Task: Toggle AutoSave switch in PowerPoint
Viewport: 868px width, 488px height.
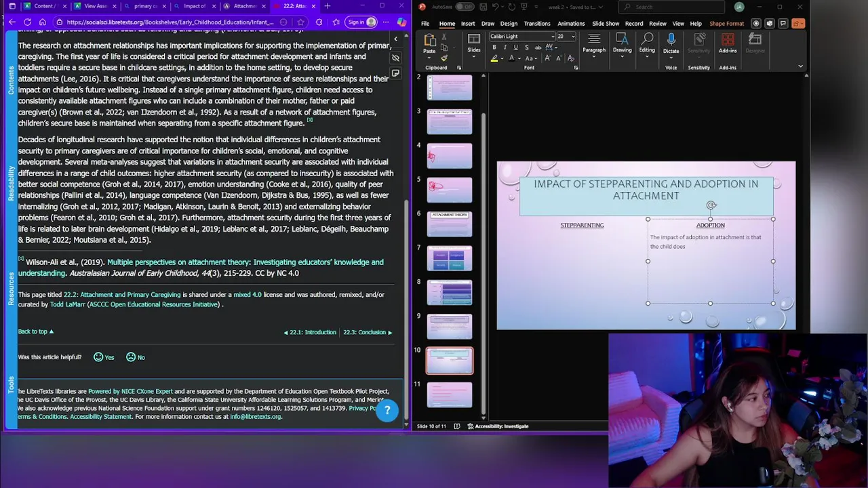Action: [x=465, y=7]
